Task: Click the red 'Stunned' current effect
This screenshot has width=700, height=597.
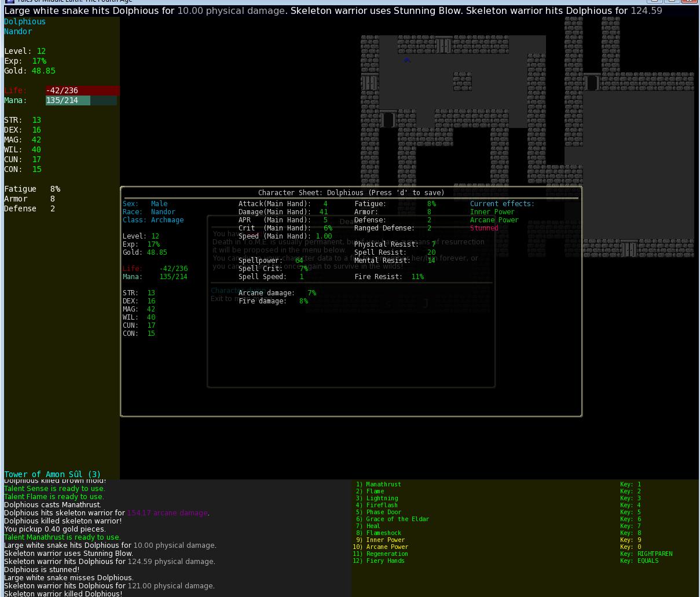Action: point(484,228)
